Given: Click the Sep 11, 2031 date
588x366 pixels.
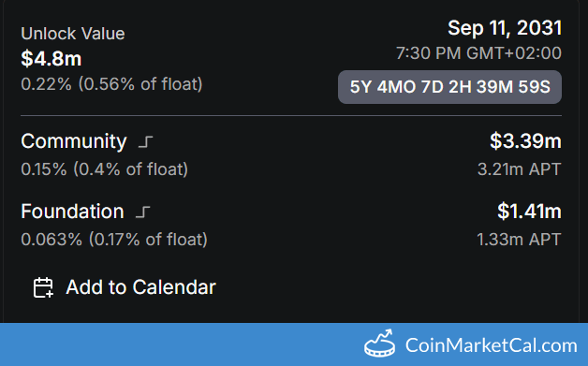Looking at the screenshot, I should click(x=505, y=28).
